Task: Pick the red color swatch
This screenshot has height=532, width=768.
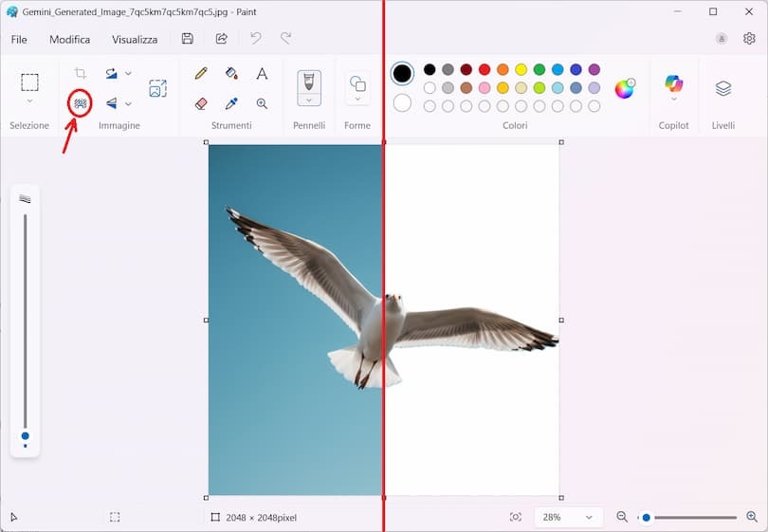Action: [485, 69]
